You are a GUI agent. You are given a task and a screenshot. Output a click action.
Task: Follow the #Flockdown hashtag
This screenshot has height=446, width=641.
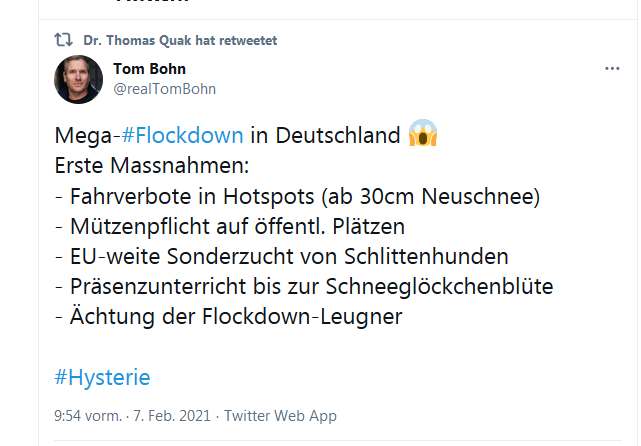click(x=182, y=135)
